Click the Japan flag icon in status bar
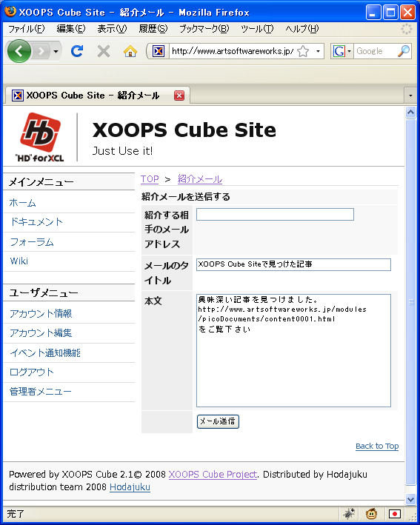Image resolution: width=420 pixels, height=525 pixels. coord(395,514)
